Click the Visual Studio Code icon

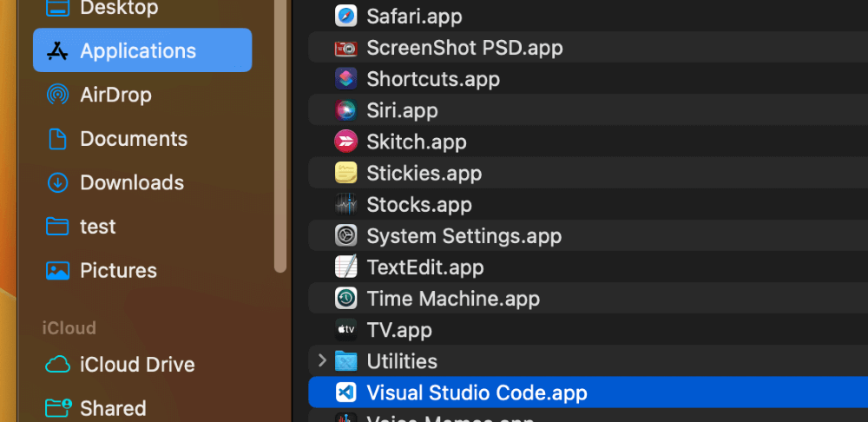[x=346, y=393]
